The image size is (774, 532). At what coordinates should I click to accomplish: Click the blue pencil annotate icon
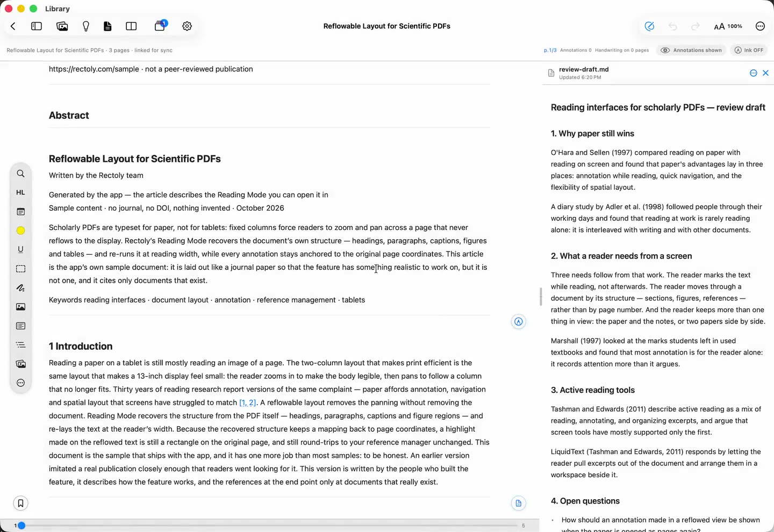tap(649, 26)
